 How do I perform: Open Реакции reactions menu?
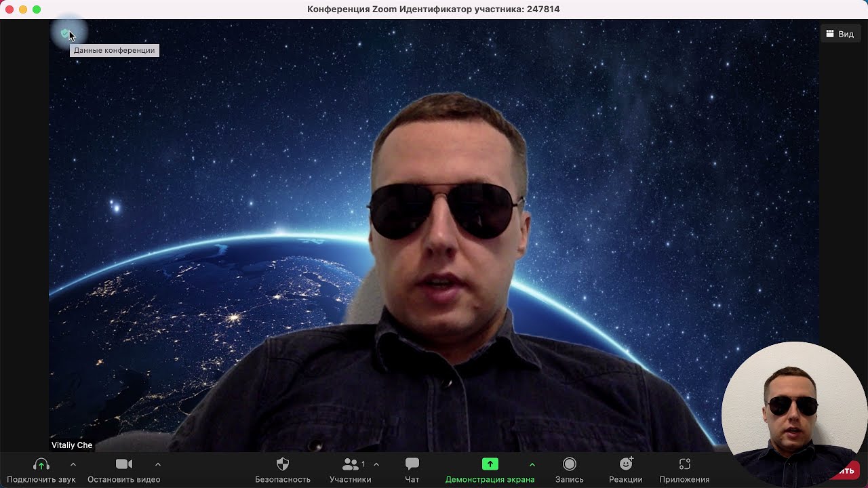click(626, 470)
